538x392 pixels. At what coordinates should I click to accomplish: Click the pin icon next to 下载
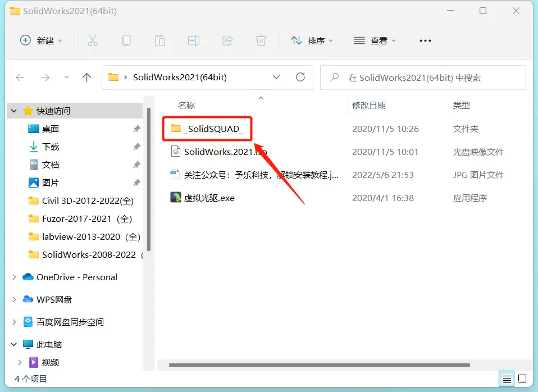(136, 147)
